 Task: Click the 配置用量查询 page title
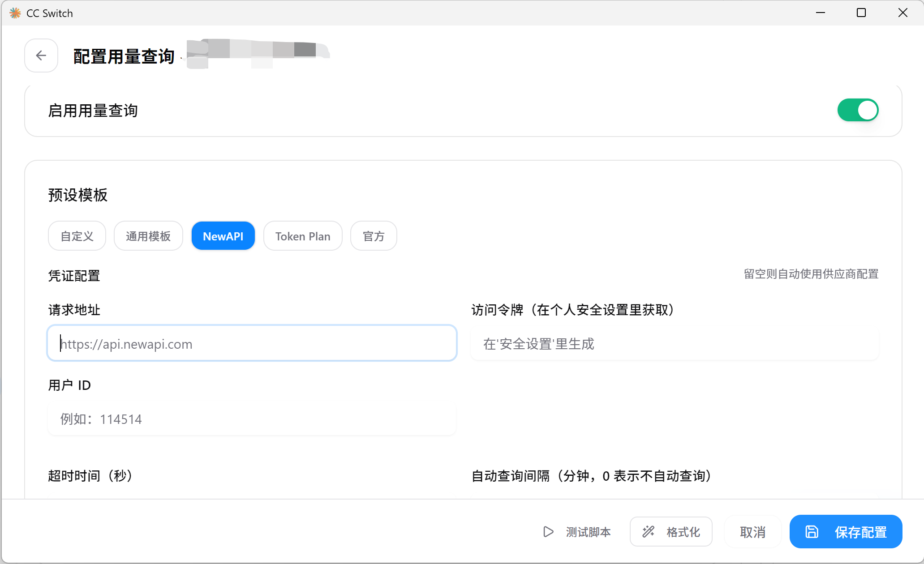pos(124,56)
